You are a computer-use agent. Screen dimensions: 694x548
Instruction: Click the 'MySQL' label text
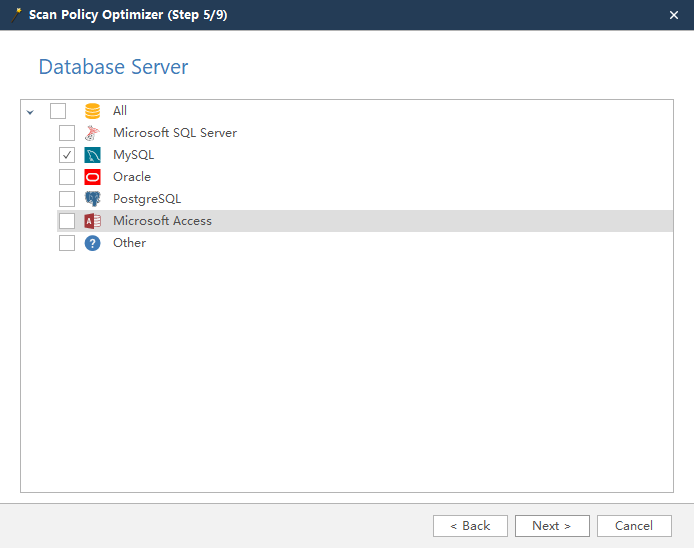(133, 155)
